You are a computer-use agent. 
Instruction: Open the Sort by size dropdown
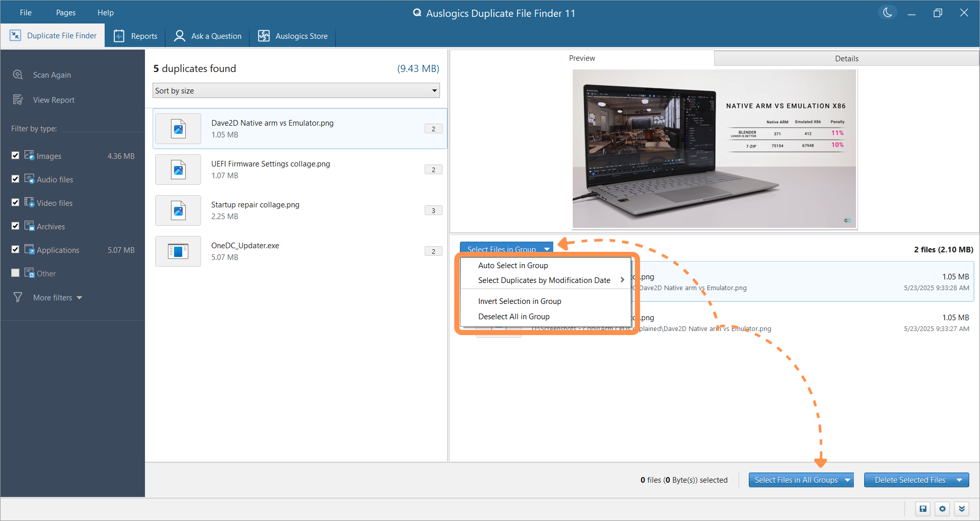click(296, 91)
